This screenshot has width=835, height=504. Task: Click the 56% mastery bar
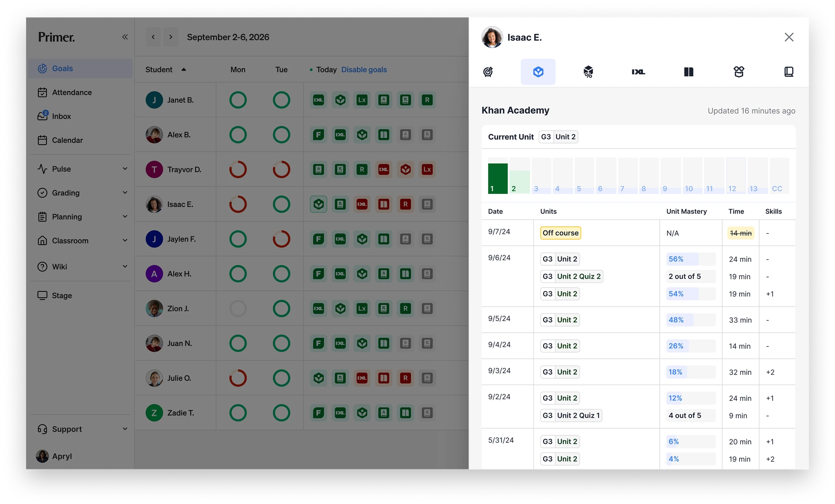click(691, 259)
